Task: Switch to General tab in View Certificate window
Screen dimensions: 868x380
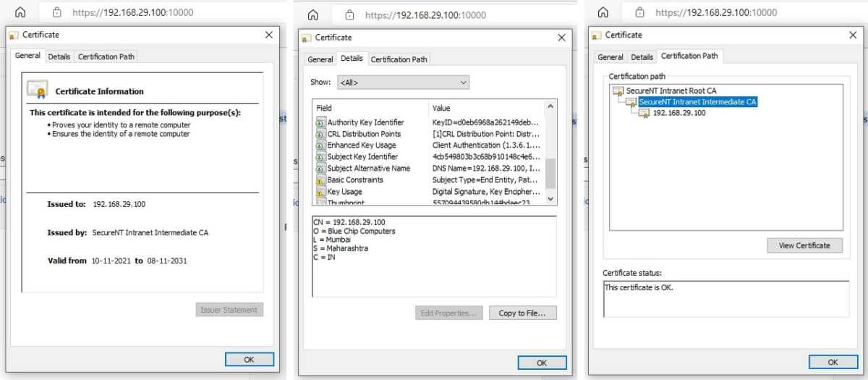Action: pos(610,56)
